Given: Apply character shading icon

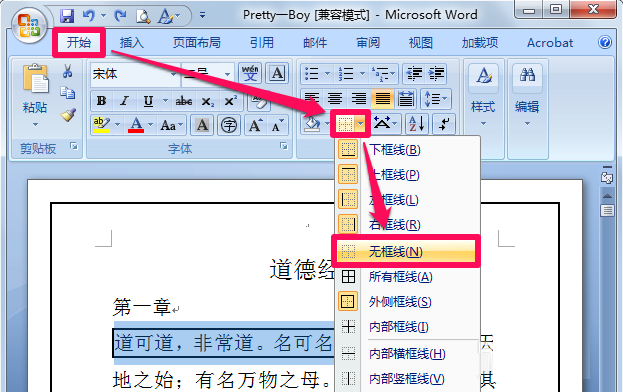Looking at the screenshot, I should (202, 126).
